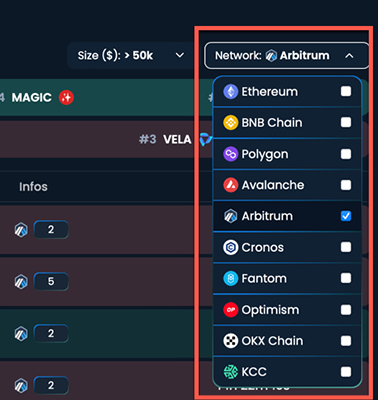378x400 pixels.
Task: Tick the Polygon network checkbox
Action: pyautogui.click(x=346, y=154)
